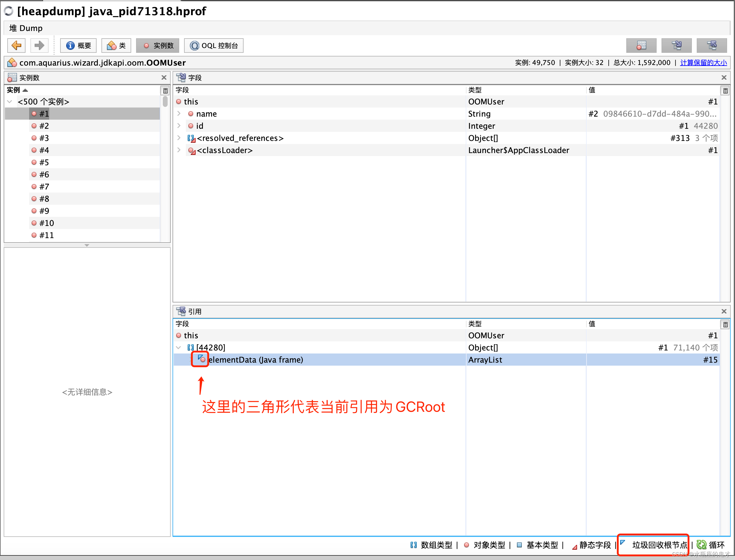Viewport: 735px width, 560px height.
Task: Click the 类型 header in fields table
Action: click(526, 90)
